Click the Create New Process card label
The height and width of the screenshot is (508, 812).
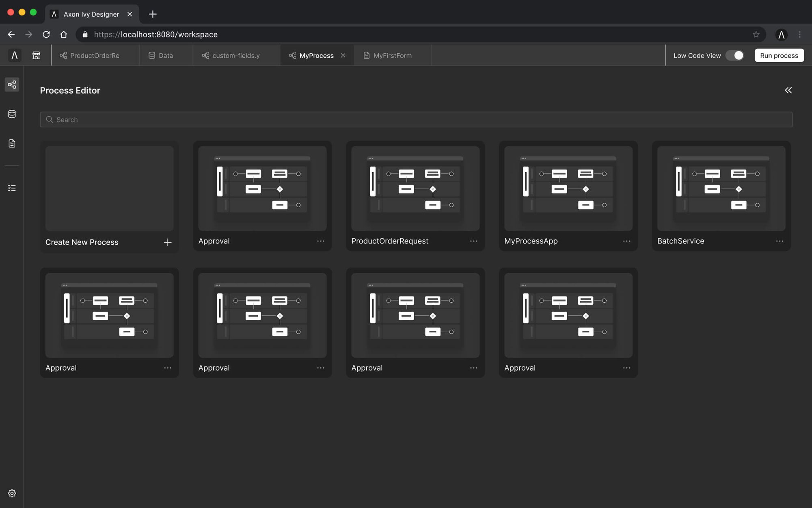[x=82, y=242]
